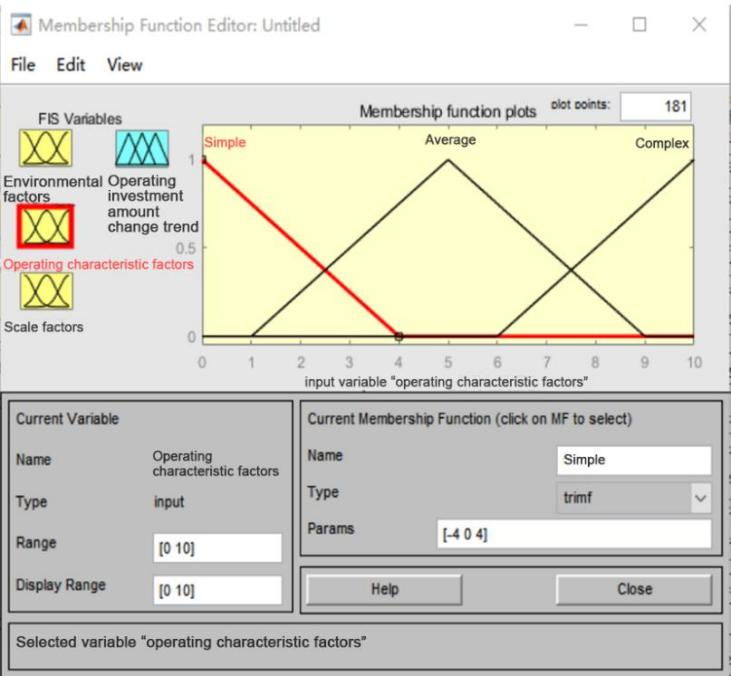Open the File menu
Viewport: 731px width, 676px height.
23,65
